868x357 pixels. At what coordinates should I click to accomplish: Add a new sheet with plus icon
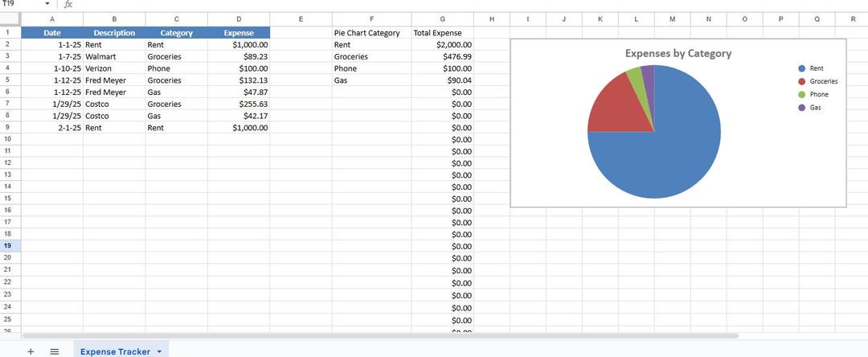pos(31,351)
